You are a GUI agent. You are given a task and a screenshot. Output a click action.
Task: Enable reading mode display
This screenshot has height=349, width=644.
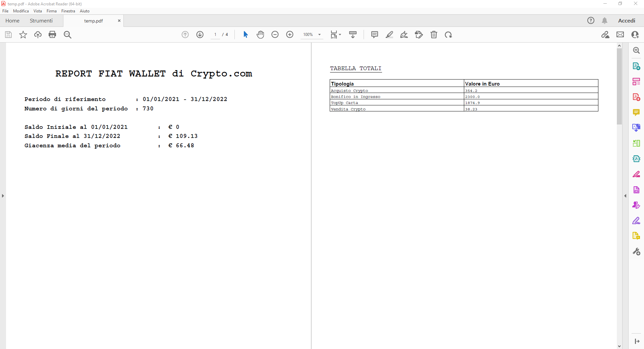point(353,35)
